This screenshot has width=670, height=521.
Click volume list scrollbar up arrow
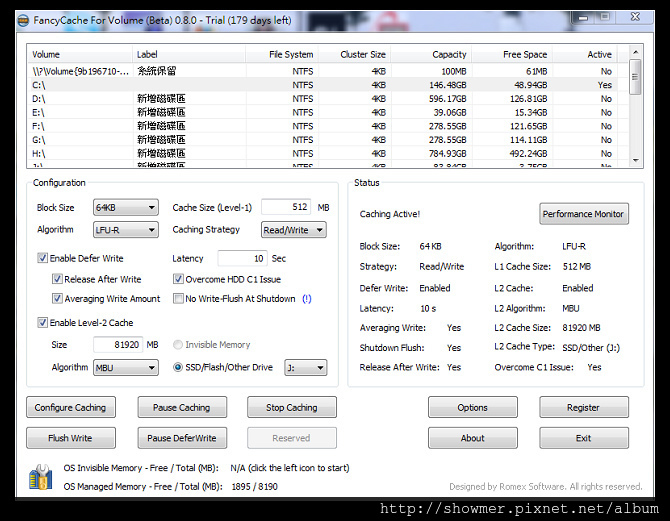[x=635, y=52]
